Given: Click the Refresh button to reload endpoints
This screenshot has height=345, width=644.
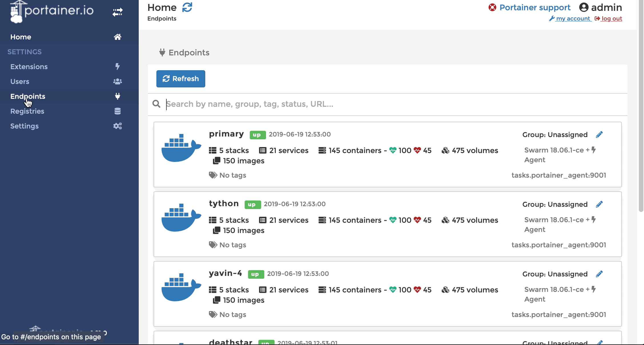Looking at the screenshot, I should [181, 78].
